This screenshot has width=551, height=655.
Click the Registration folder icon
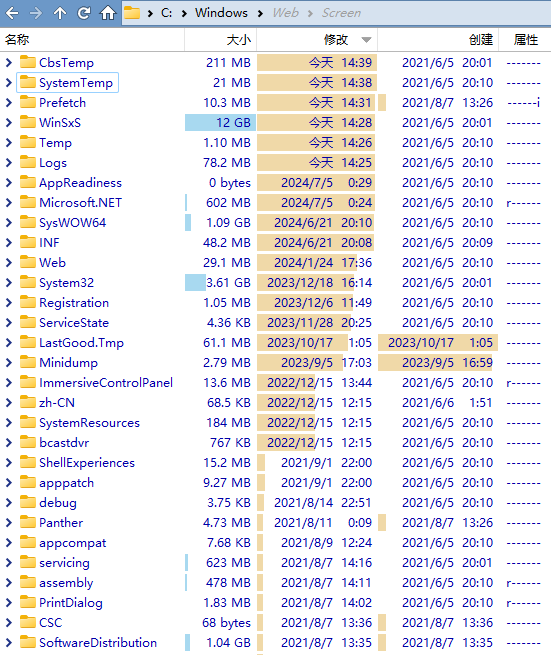[28, 302]
